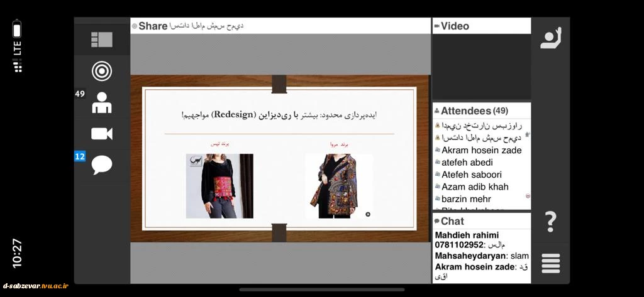Select attendee Akram hosein zade
The height and width of the screenshot is (297, 644).
(481, 150)
